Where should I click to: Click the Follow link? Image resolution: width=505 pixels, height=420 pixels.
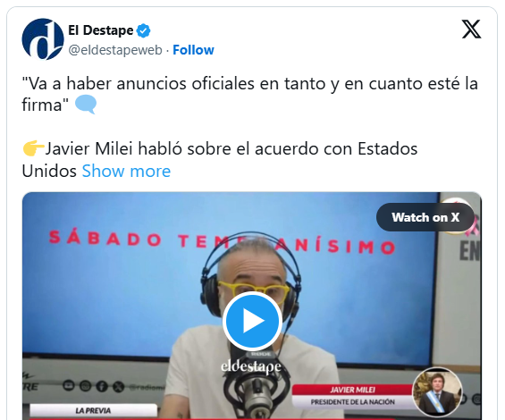coord(193,50)
